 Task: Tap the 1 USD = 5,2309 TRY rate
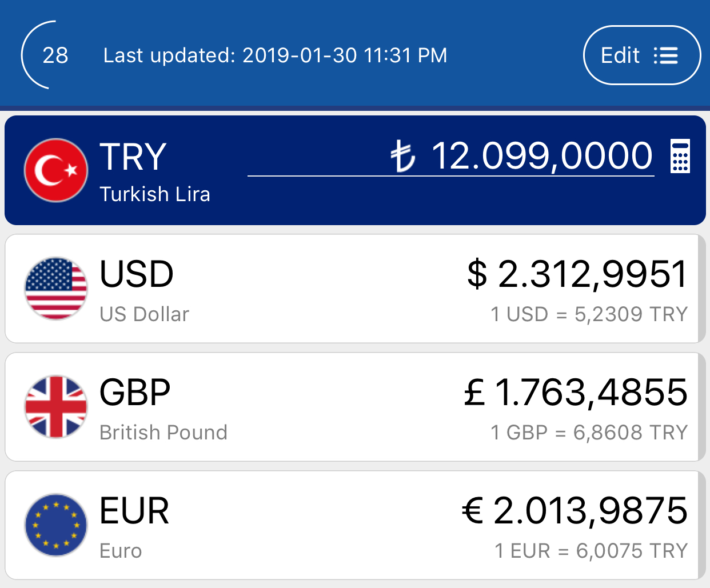point(589,314)
